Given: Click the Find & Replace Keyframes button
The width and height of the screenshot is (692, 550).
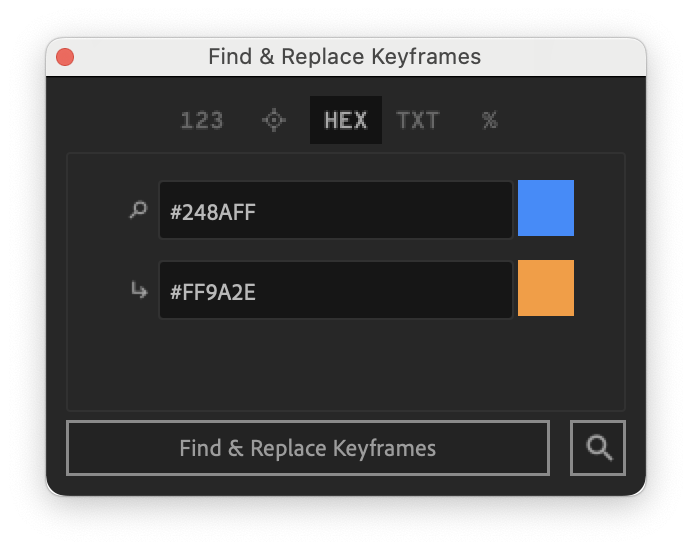Looking at the screenshot, I should tap(308, 448).
